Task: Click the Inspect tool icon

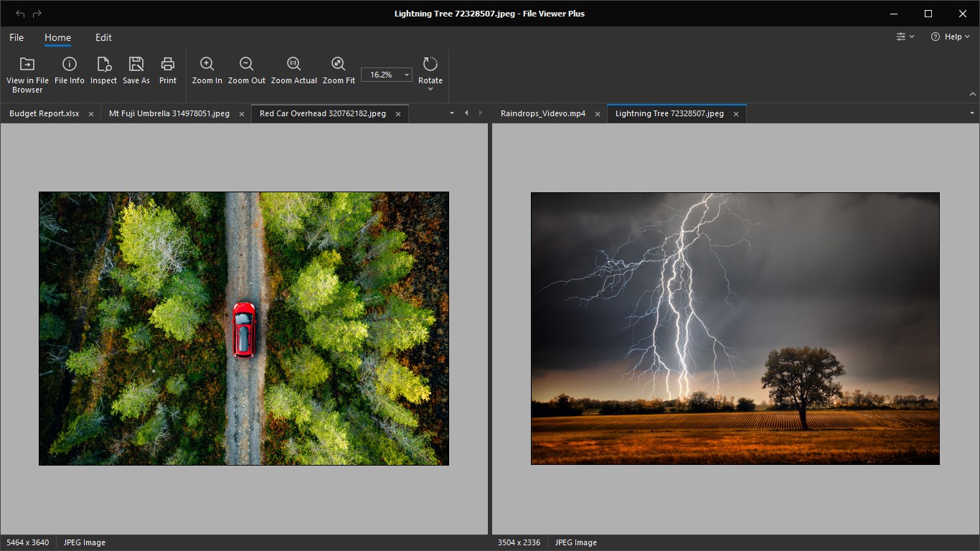Action: [103, 64]
